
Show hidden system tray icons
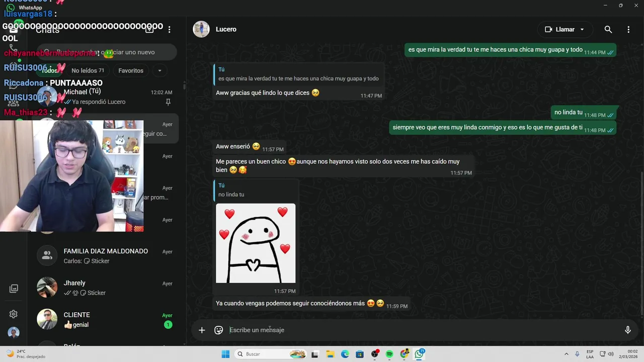(x=566, y=354)
